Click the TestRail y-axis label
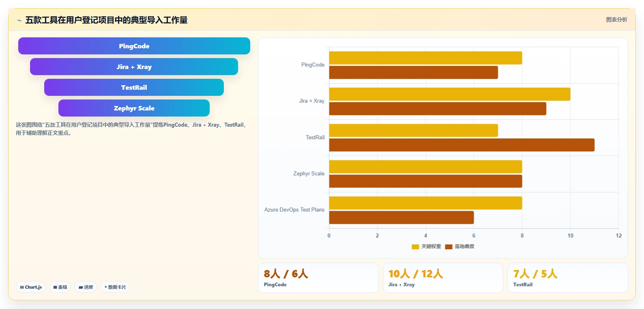Viewport: 644px width, 309px height. 315,138
